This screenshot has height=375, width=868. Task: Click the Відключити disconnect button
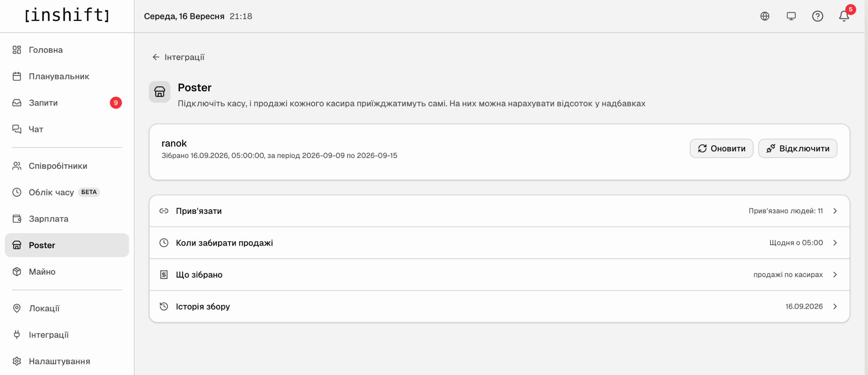[x=798, y=148]
